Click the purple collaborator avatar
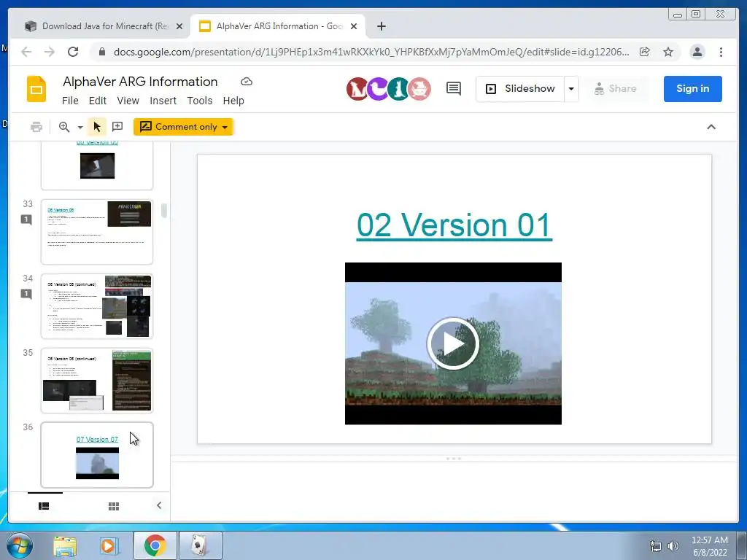Screen dimensions: 747x560 coord(378,88)
